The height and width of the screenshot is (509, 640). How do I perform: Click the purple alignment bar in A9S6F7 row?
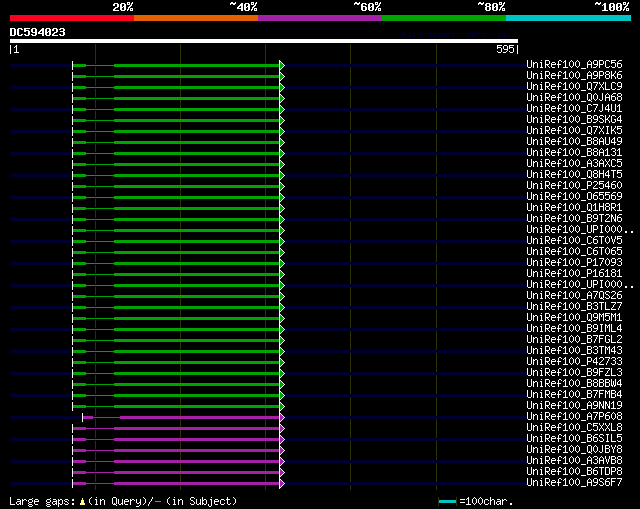click(x=197, y=484)
